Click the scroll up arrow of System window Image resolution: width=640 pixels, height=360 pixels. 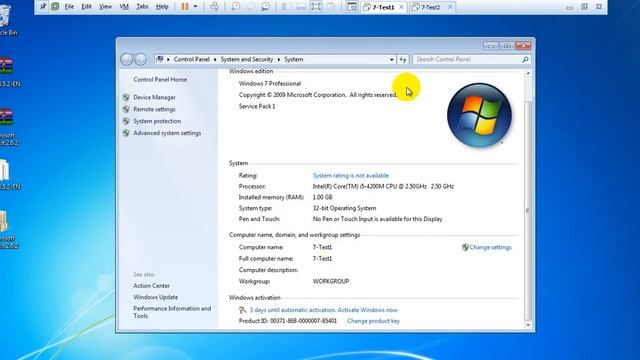(528, 73)
